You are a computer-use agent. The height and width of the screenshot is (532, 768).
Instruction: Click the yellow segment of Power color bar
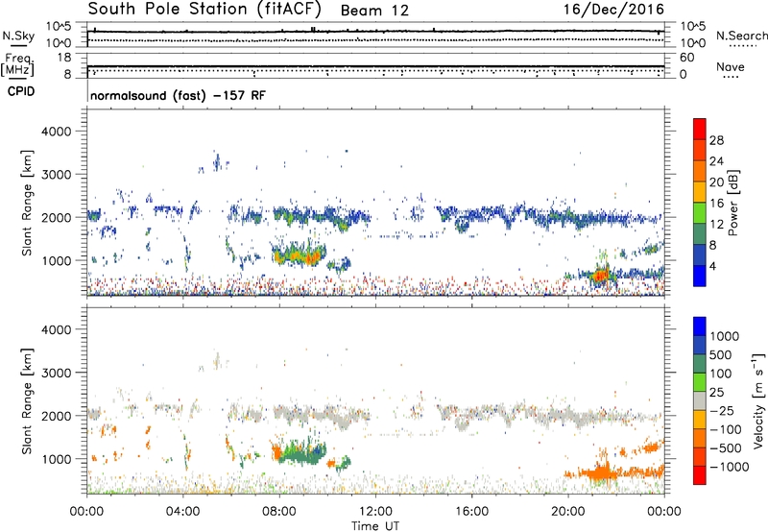click(700, 191)
